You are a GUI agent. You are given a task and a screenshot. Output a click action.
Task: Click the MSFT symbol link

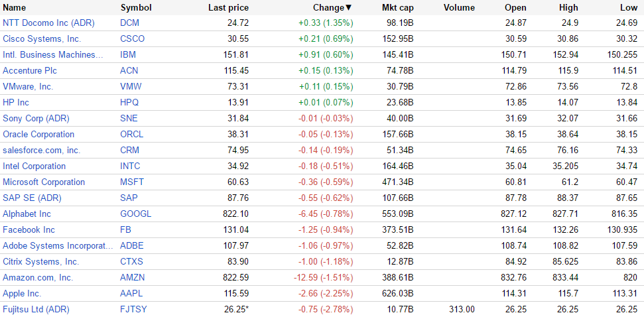[132, 182]
